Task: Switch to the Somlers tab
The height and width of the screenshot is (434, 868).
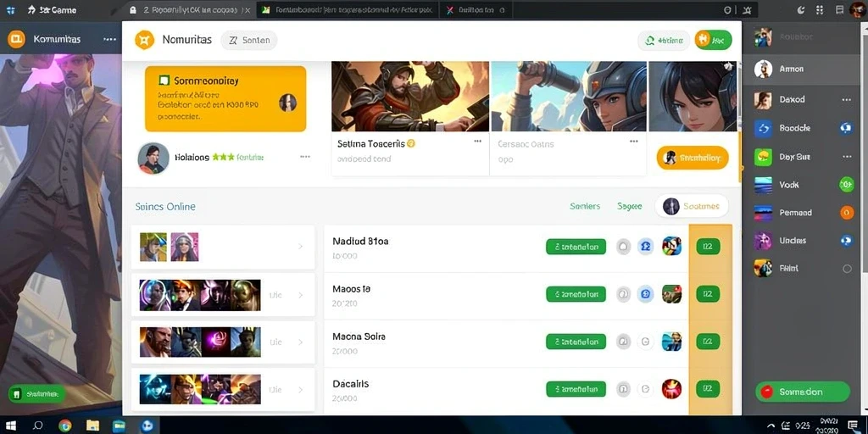Action: (x=585, y=206)
